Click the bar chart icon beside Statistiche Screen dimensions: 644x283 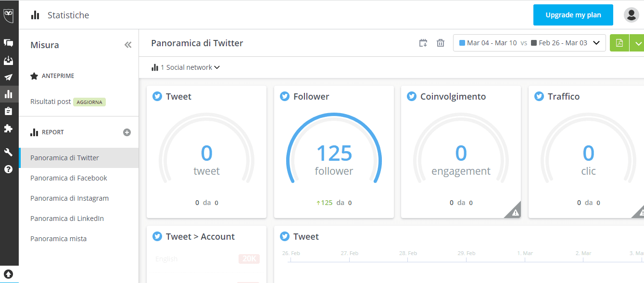pyautogui.click(x=35, y=15)
